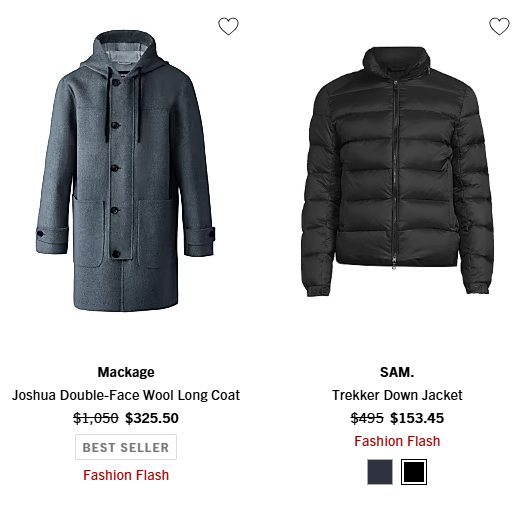Open the black puffer jacket product photo

point(397,171)
